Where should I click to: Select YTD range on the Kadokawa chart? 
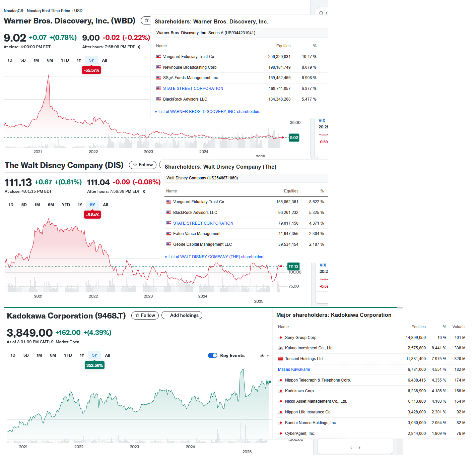click(x=68, y=355)
